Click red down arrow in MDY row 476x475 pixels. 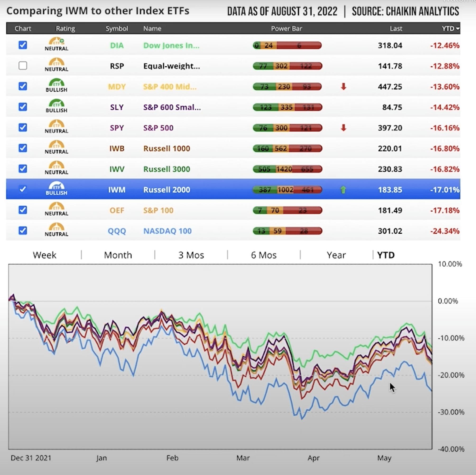[x=343, y=86]
